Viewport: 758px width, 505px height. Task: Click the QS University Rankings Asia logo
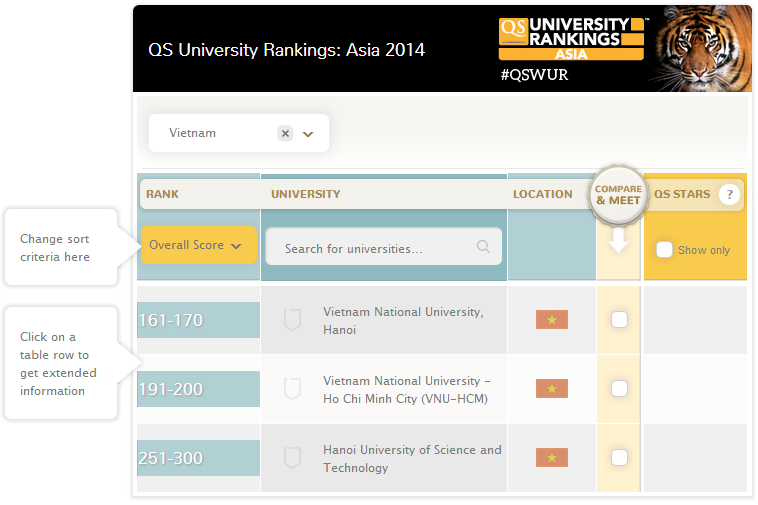(x=571, y=39)
